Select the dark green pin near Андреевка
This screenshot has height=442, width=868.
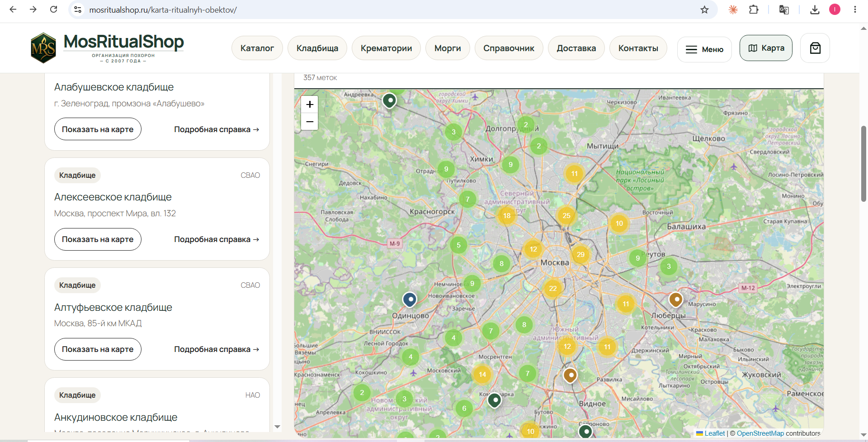coord(390,100)
